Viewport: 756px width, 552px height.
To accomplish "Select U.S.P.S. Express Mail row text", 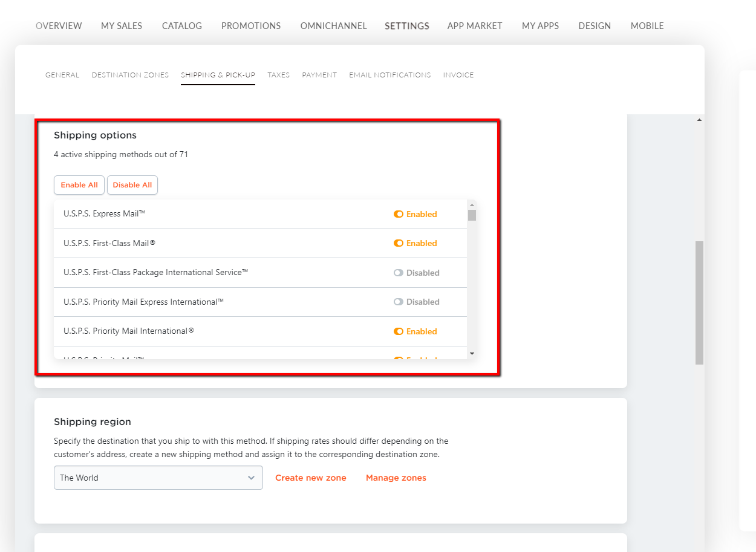I will (x=104, y=213).
